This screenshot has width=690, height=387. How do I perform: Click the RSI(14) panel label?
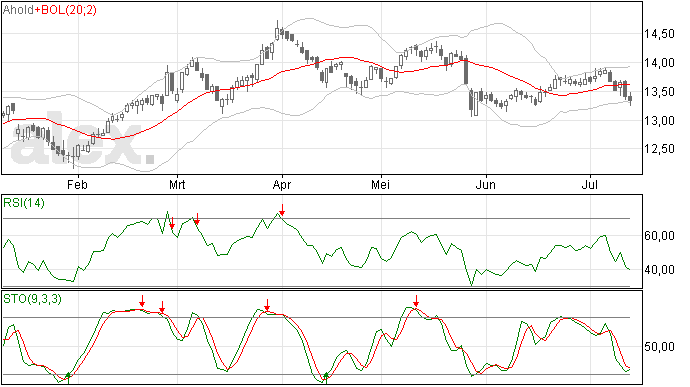coord(24,203)
